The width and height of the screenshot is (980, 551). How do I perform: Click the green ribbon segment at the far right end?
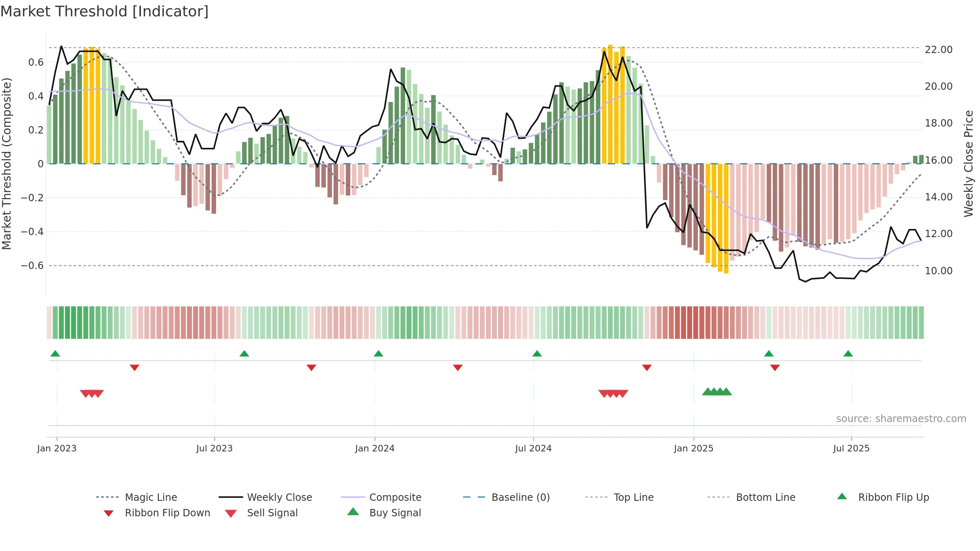pos(921,322)
